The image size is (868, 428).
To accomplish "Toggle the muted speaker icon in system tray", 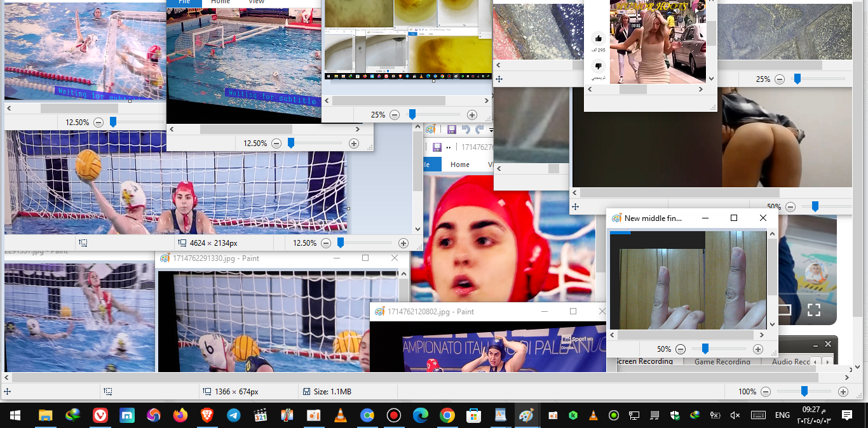I will 735,415.
